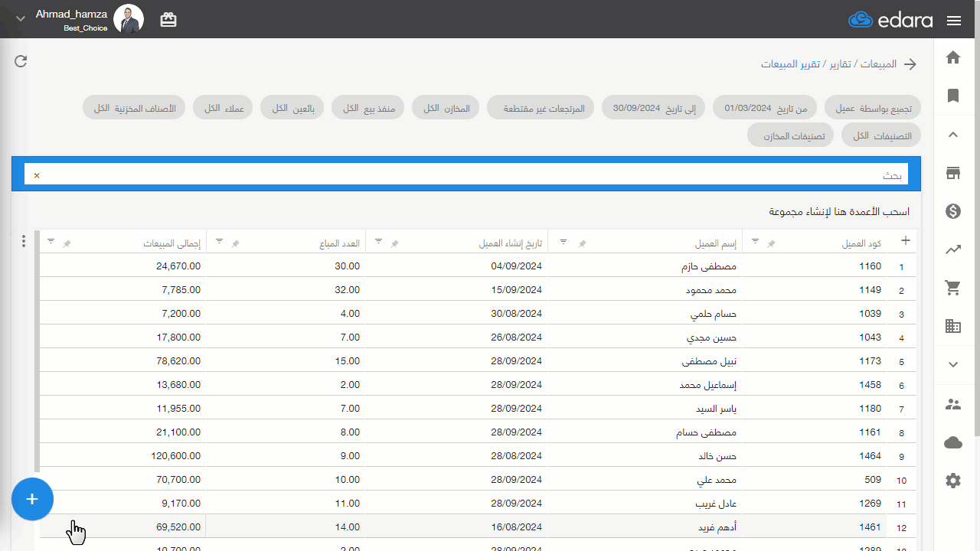
Task: Open the hamburger main menu
Action: [954, 21]
